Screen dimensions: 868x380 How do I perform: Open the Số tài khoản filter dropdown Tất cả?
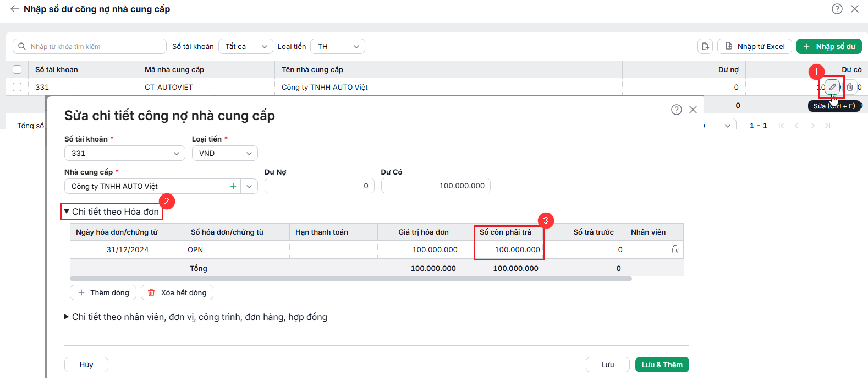246,46
